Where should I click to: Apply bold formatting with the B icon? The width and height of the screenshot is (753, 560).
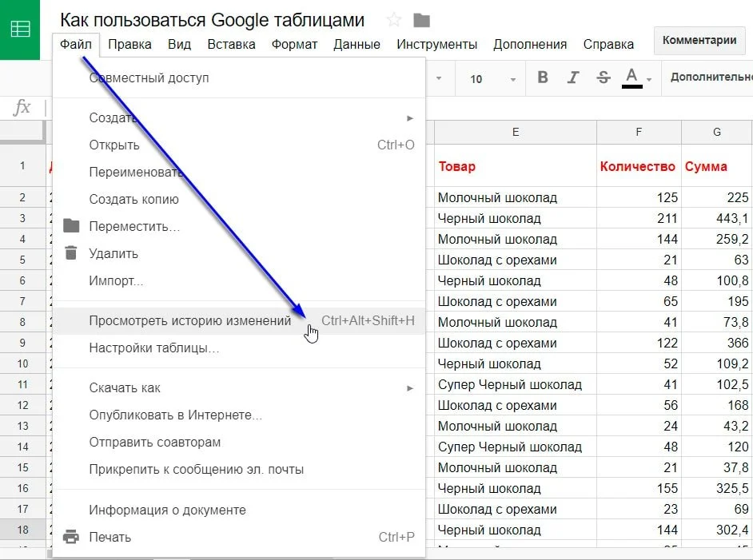pos(543,77)
